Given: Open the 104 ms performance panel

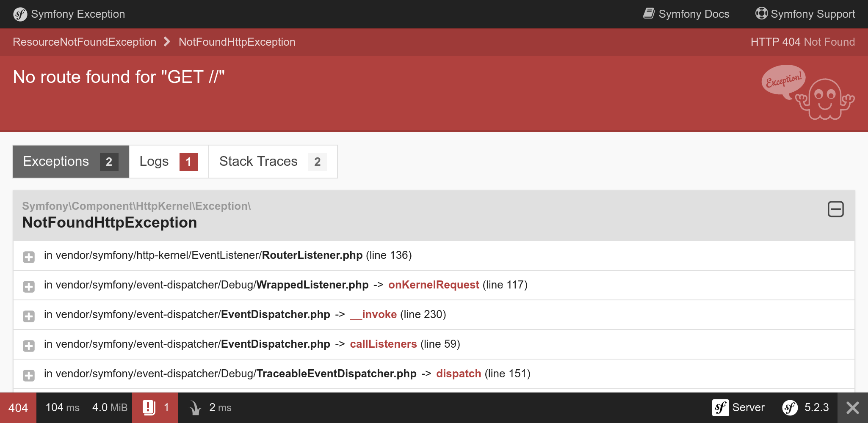Looking at the screenshot, I should [62, 407].
